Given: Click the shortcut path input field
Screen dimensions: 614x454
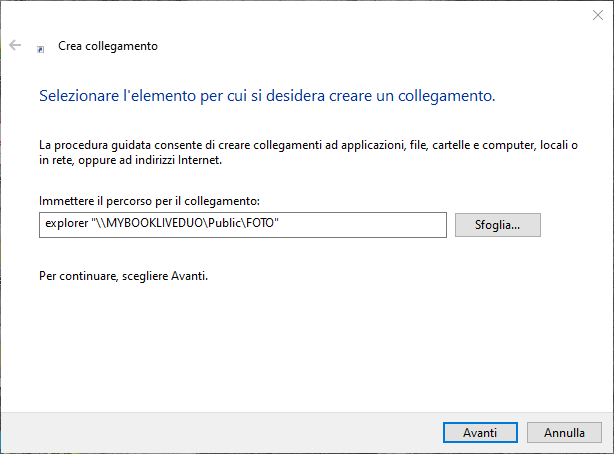Looking at the screenshot, I should pyautogui.click(x=243, y=225).
